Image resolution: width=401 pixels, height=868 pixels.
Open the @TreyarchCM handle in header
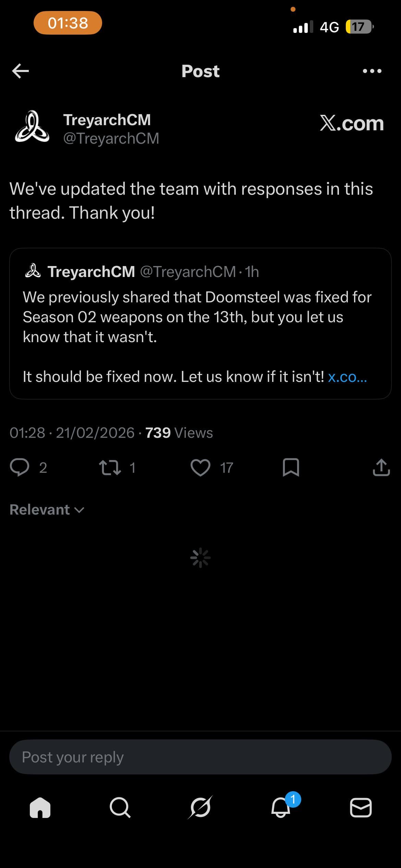[111, 138]
